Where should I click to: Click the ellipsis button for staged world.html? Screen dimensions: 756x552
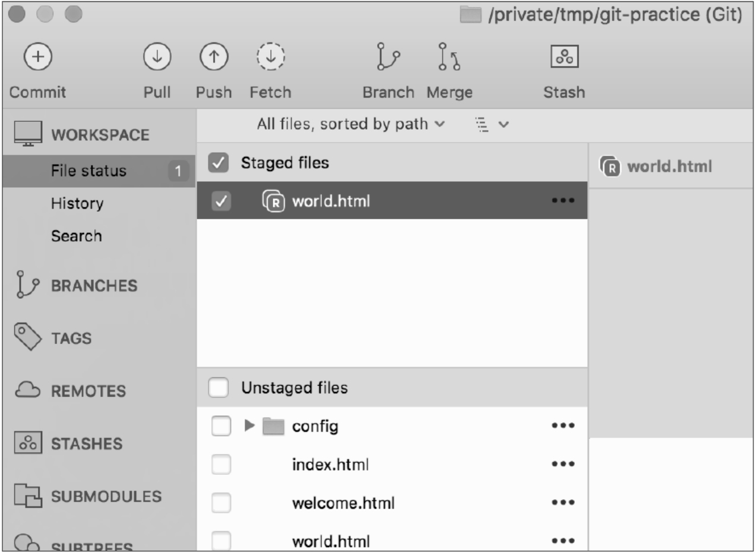click(x=562, y=201)
